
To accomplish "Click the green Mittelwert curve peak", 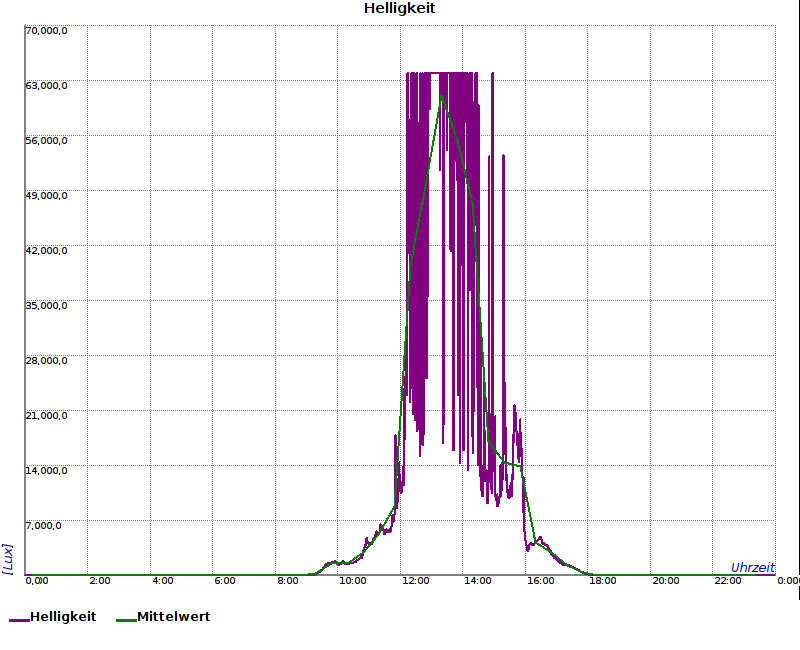I will [441, 96].
